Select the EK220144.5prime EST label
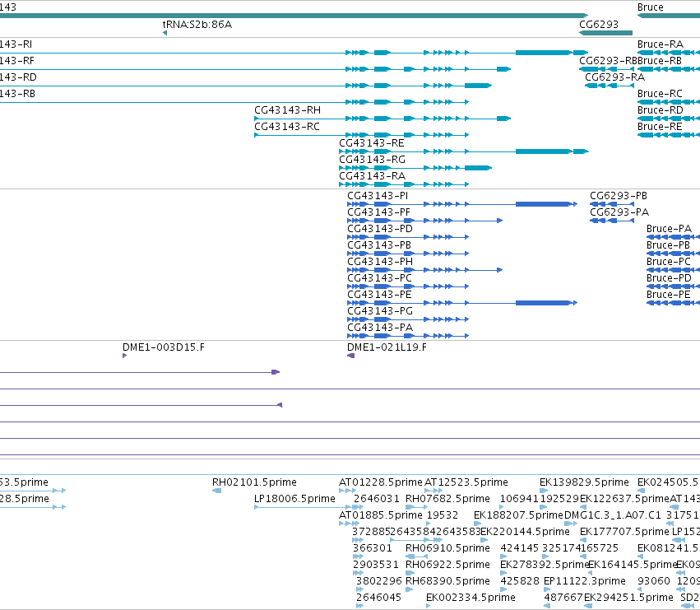 (x=525, y=532)
